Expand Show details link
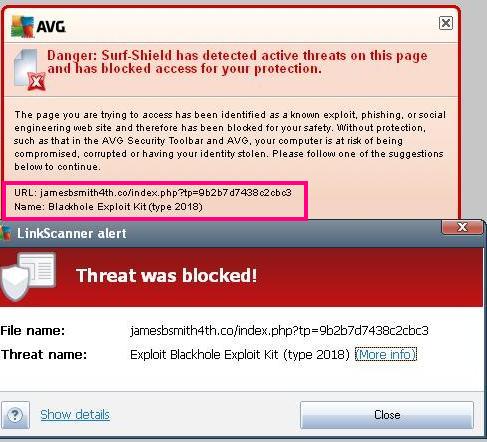This screenshot has width=487, height=442. pos(75,415)
